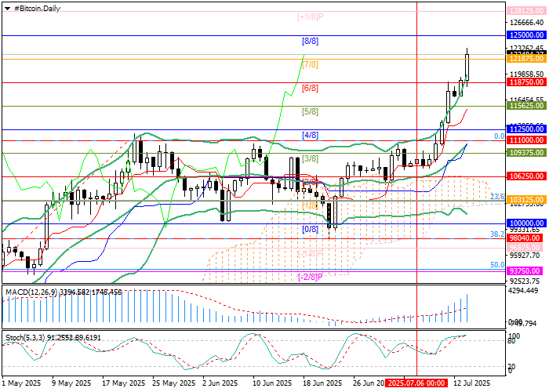The width and height of the screenshot is (549, 392).
Task: Click the #Bitcoin.Daily chart title
Action: click(x=35, y=6)
